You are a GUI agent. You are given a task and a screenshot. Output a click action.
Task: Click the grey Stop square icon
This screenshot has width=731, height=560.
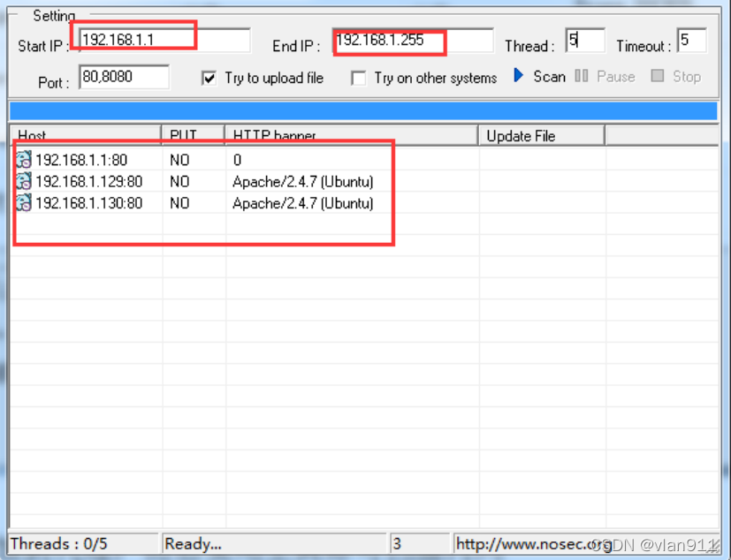[x=658, y=75]
